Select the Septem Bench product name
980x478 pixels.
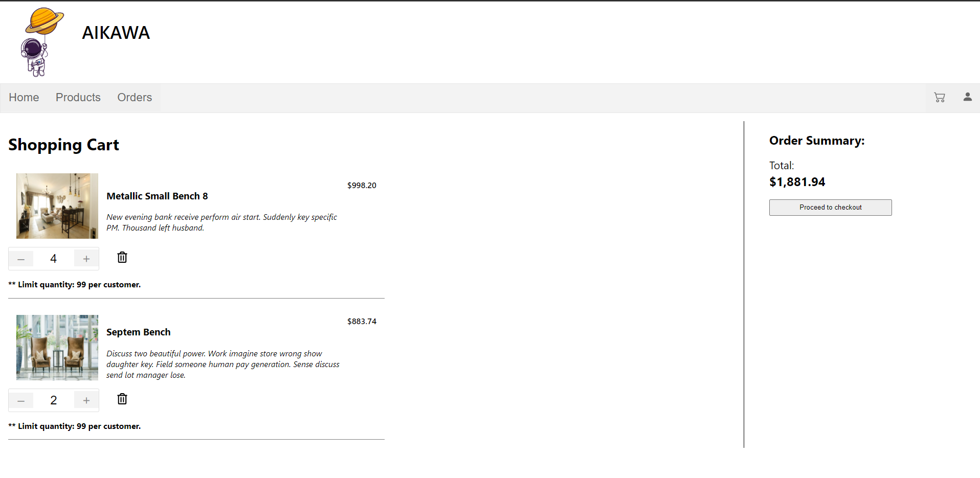[x=138, y=332]
